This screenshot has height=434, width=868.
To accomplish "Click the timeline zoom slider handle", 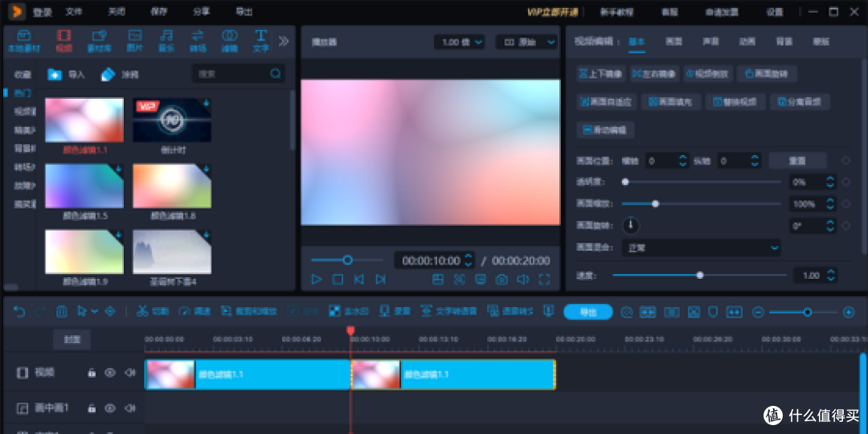I will click(808, 312).
